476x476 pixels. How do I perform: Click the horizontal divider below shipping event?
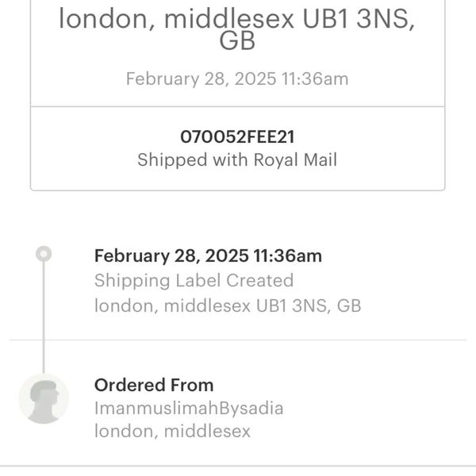(x=238, y=340)
